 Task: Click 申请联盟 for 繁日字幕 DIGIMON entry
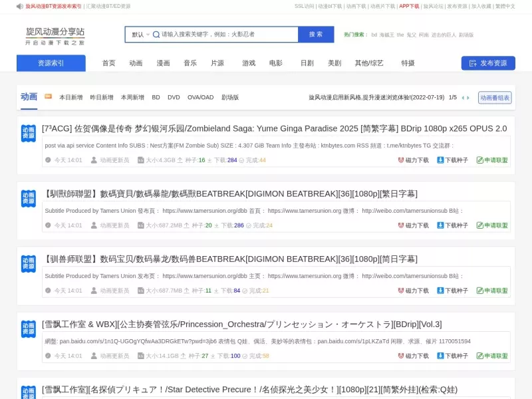(492, 225)
